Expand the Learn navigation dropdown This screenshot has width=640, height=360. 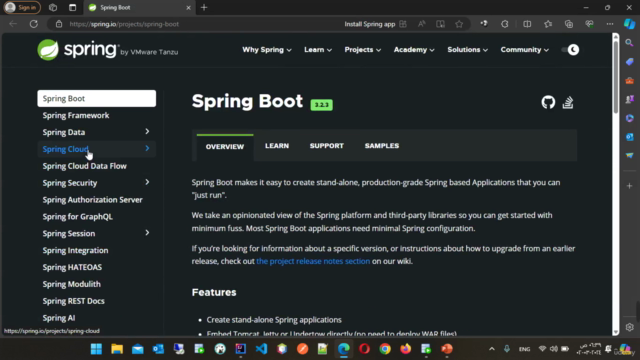[318, 50]
